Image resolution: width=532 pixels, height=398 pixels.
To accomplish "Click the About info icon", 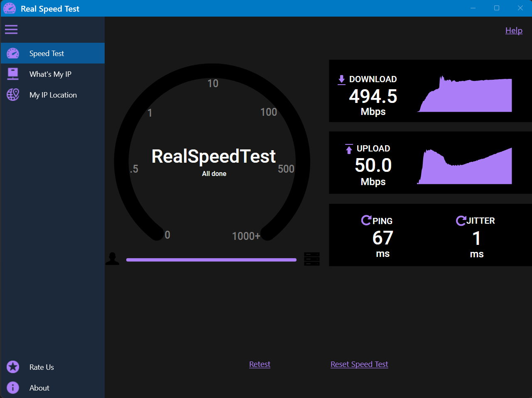I will point(12,388).
